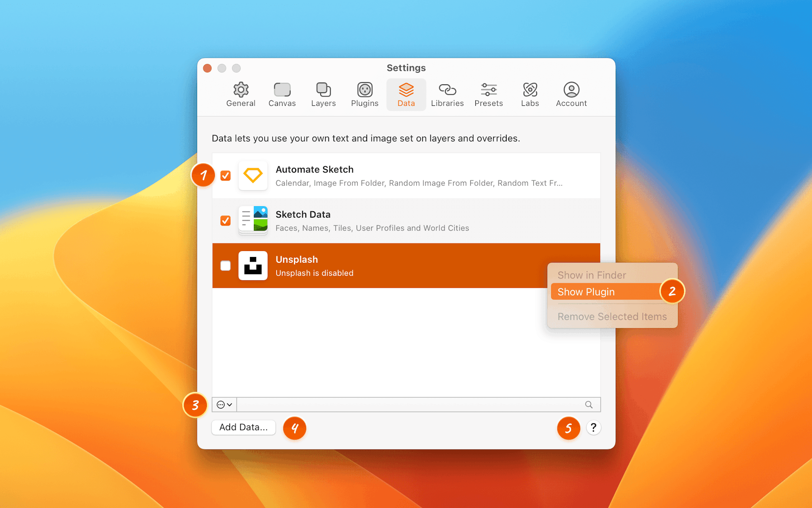Screen dimensions: 812x508
Task: Choose Remove Selected Items menu entry
Action: (612, 317)
